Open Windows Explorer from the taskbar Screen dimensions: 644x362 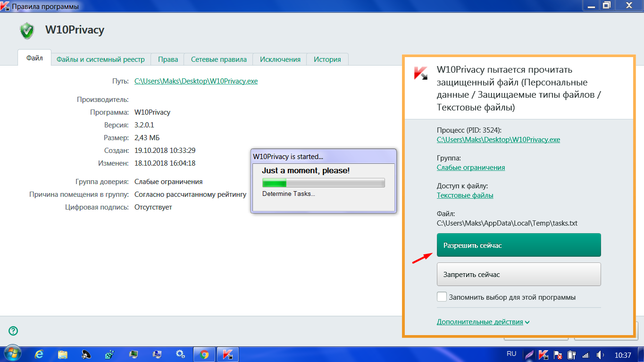pos(63,354)
